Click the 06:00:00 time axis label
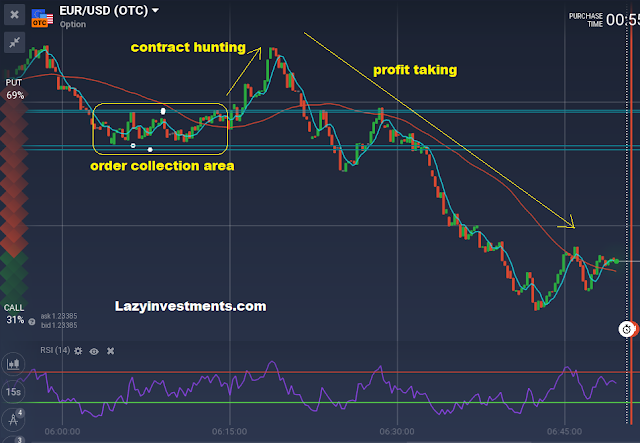The width and height of the screenshot is (640, 443). click(x=62, y=431)
